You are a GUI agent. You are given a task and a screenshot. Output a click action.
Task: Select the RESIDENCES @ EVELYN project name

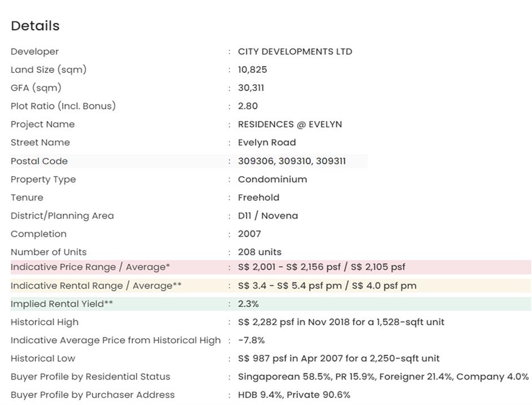click(x=289, y=124)
